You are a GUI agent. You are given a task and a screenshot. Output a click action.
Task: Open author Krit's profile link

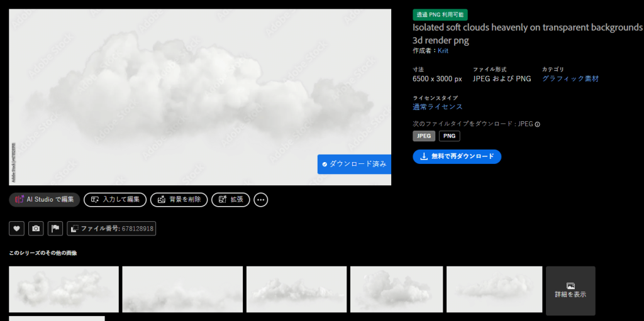pyautogui.click(x=443, y=51)
